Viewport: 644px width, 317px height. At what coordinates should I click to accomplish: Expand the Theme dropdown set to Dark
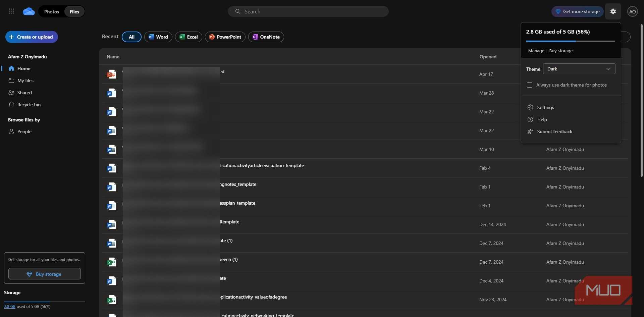pyautogui.click(x=579, y=69)
